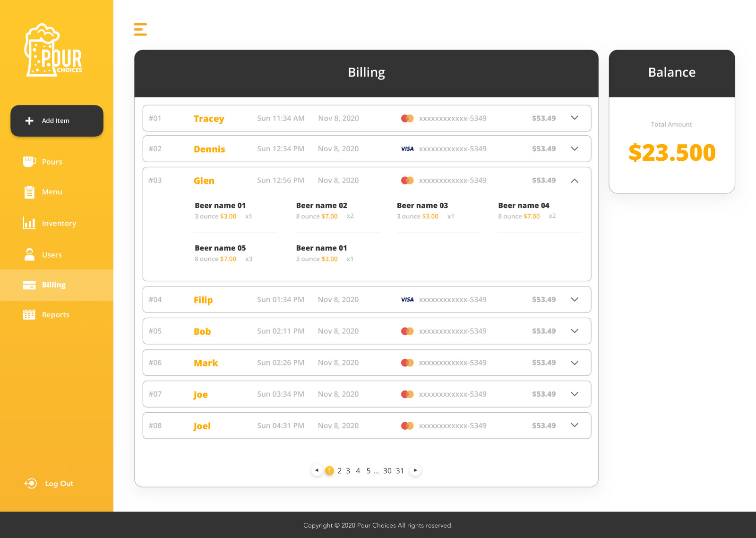
Task: Select highlighted page 1 in pagination
Action: [329, 470]
